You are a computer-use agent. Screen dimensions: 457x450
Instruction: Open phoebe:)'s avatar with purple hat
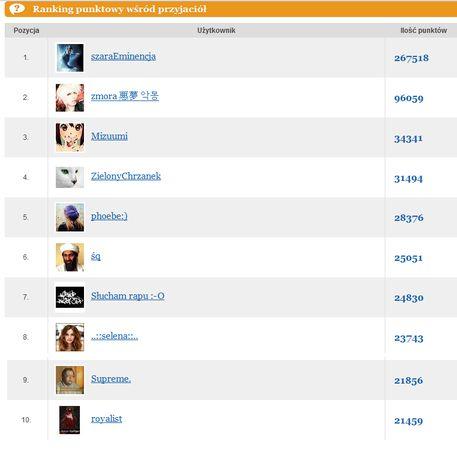point(70,217)
